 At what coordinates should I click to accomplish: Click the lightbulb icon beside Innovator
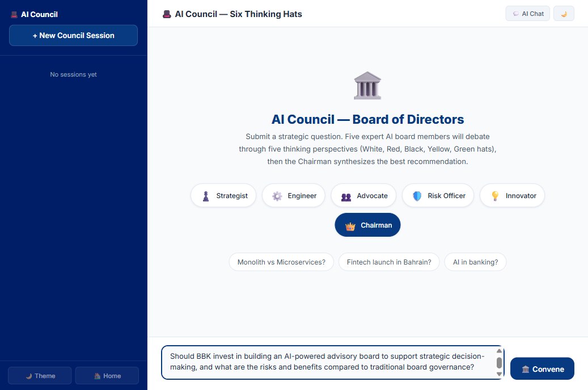(495, 196)
